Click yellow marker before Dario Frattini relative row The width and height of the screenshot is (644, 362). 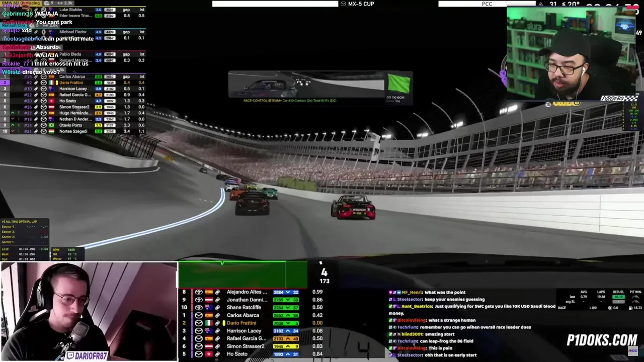pos(224,323)
